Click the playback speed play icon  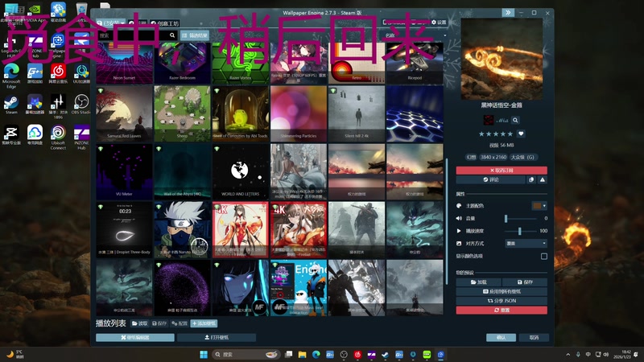click(459, 231)
